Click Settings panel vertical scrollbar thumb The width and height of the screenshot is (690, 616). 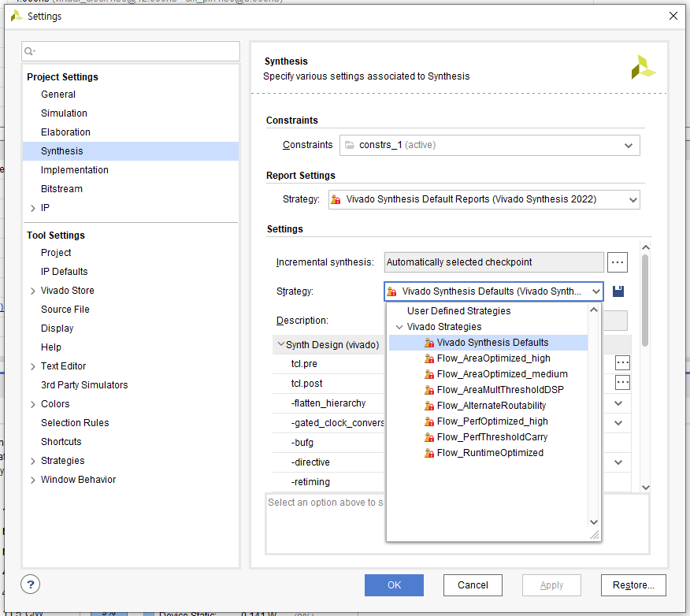[644, 301]
